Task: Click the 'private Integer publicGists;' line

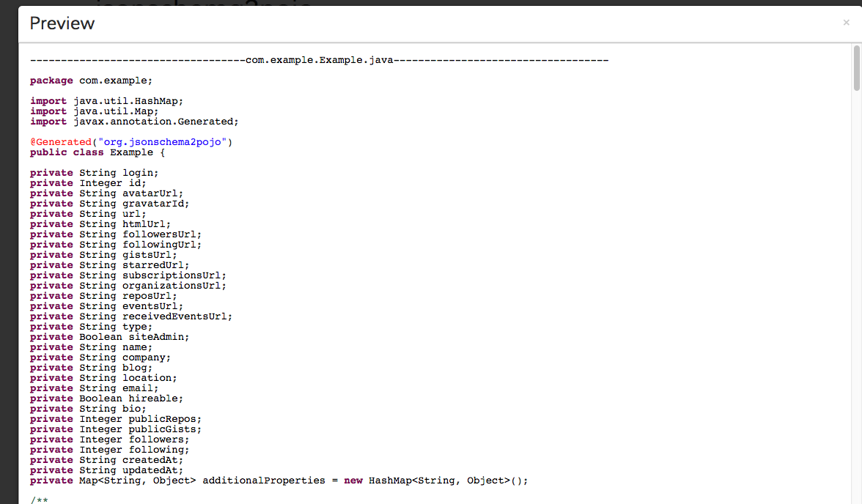Action: (x=116, y=429)
